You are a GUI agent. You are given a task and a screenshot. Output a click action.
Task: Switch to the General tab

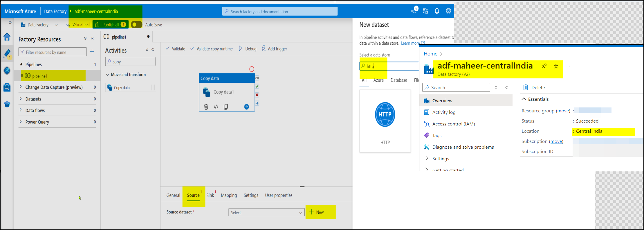pos(173,195)
